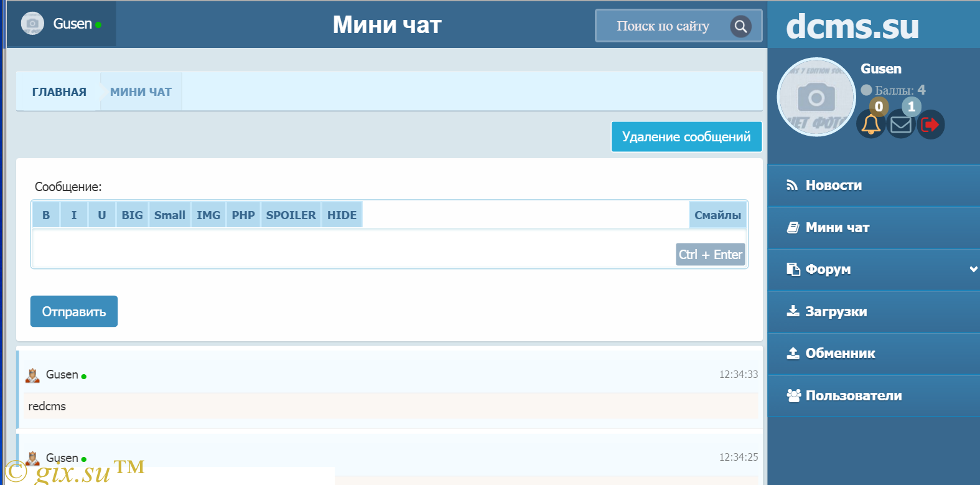
Task: Insert the BIG text tag
Action: [132, 215]
